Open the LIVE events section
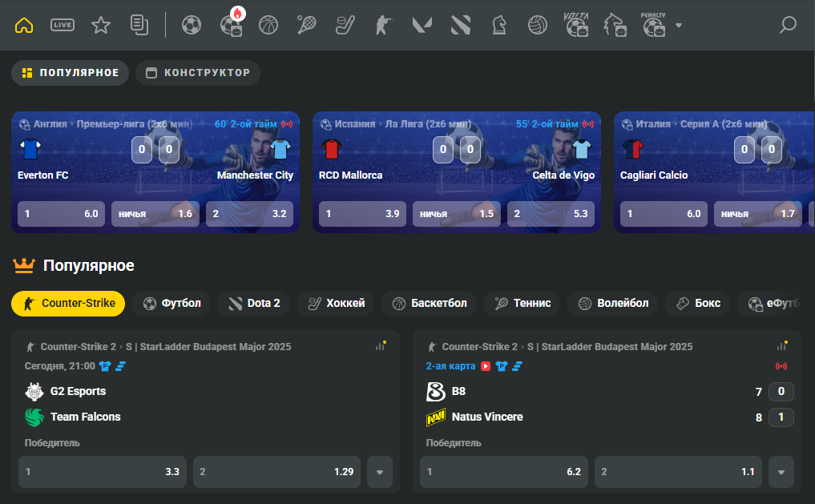Screen dimensions: 815x504 point(63,25)
